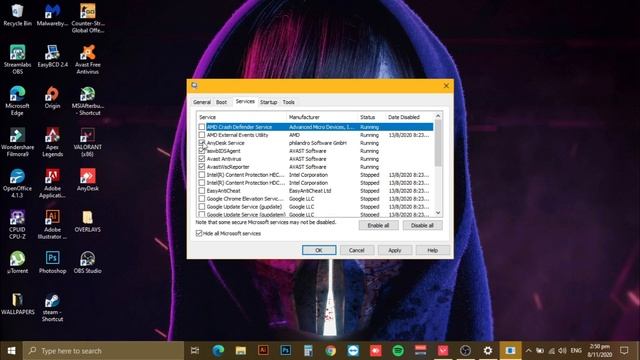Image resolution: width=640 pixels, height=360 pixels.
Task: Click the Help button
Action: tap(432, 250)
